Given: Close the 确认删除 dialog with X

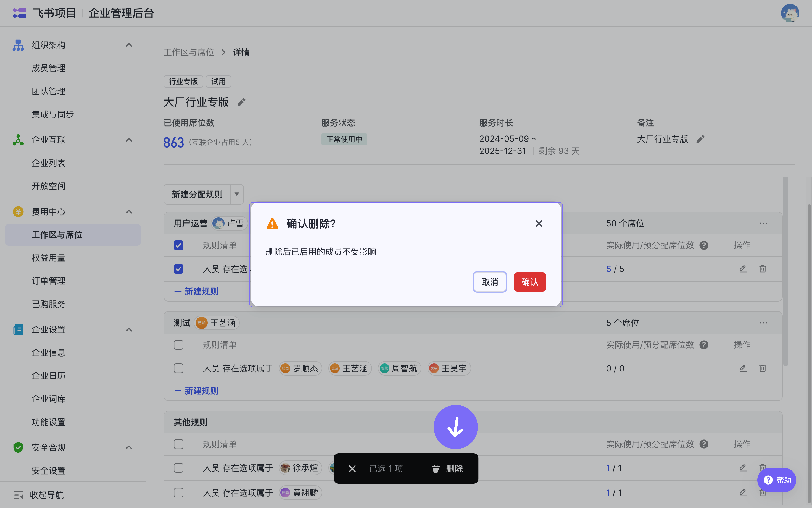Looking at the screenshot, I should pyautogui.click(x=539, y=223).
